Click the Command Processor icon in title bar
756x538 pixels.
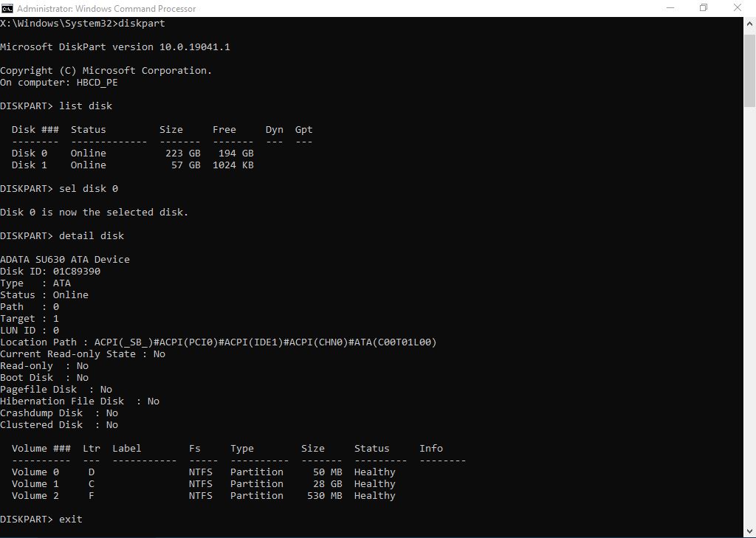pos(7,8)
